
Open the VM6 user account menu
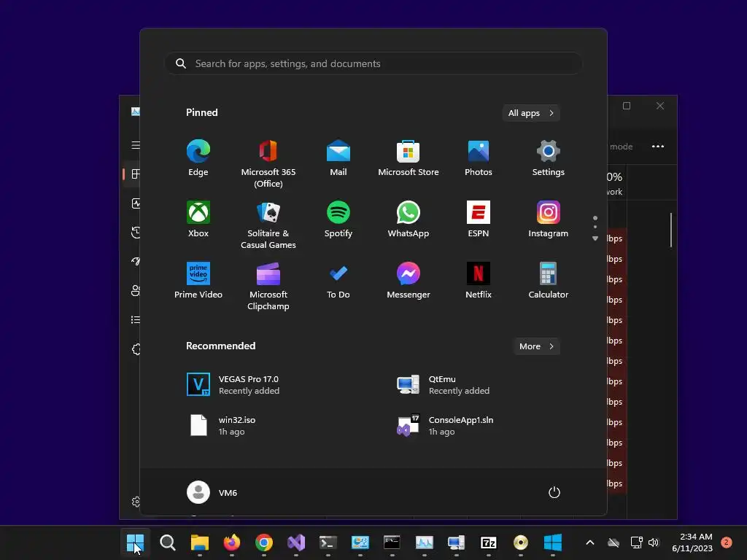point(212,492)
